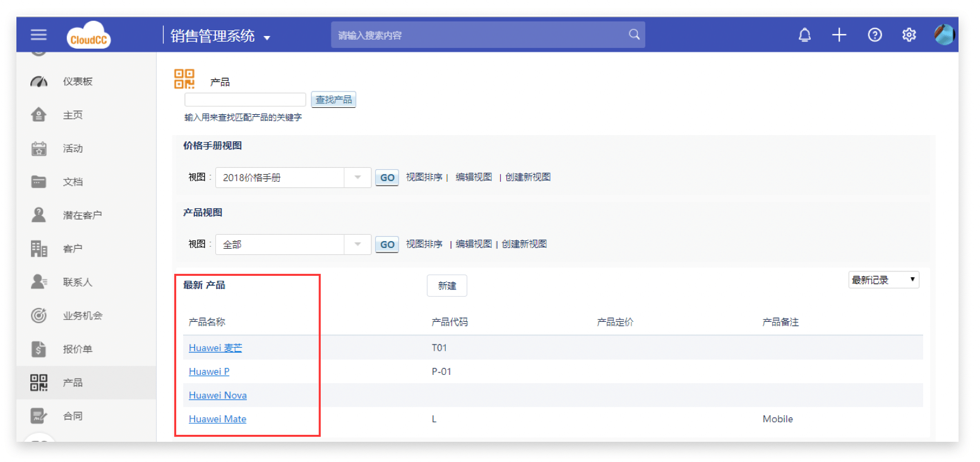Click the 潜在客户 person icon in the sidebar

39,215
